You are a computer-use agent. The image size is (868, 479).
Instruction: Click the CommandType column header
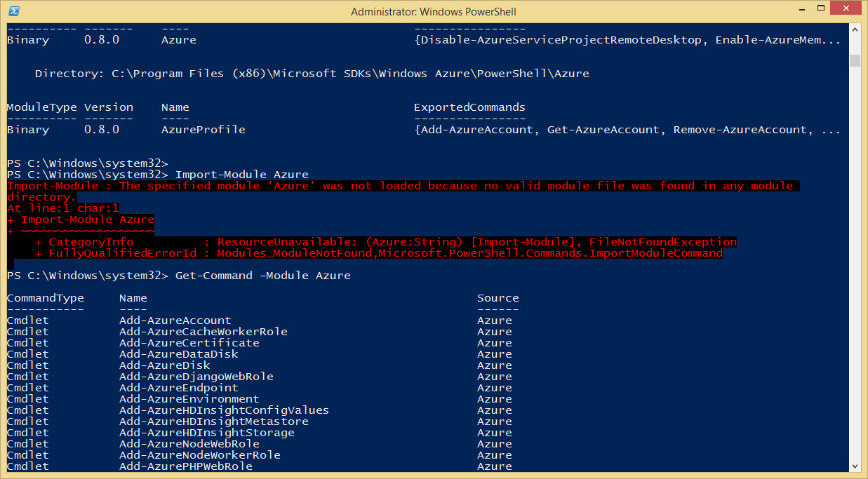46,298
